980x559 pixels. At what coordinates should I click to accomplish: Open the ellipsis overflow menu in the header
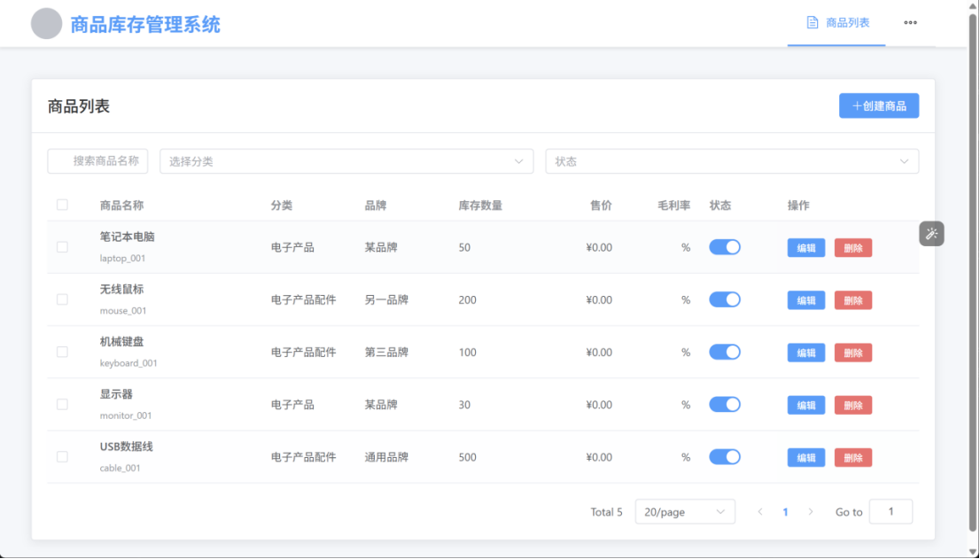tap(910, 23)
